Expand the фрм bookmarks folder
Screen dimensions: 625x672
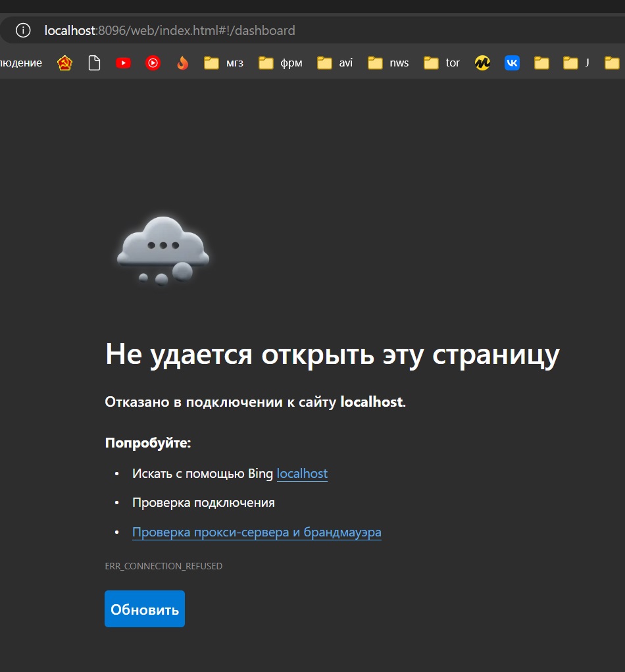coord(280,63)
